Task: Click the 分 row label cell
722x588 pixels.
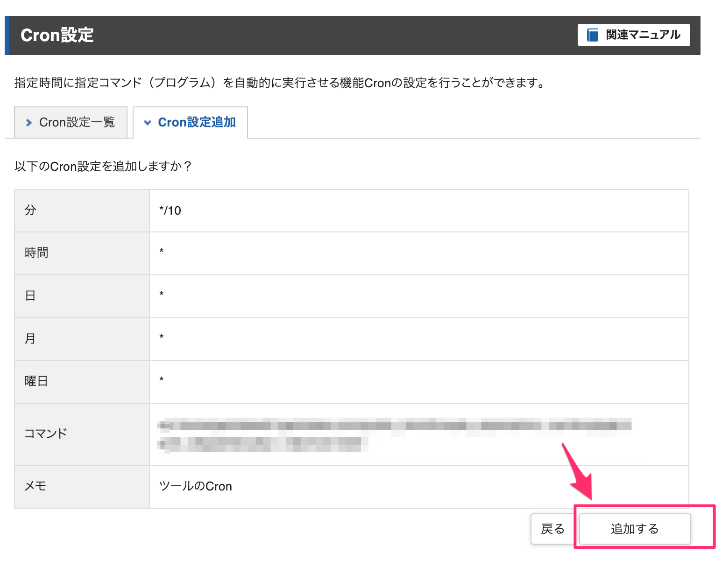Action: [30, 210]
